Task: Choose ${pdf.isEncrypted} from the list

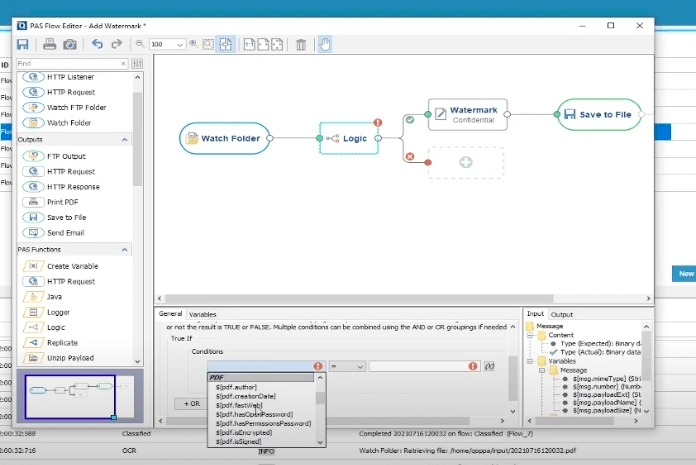Action: pos(244,433)
